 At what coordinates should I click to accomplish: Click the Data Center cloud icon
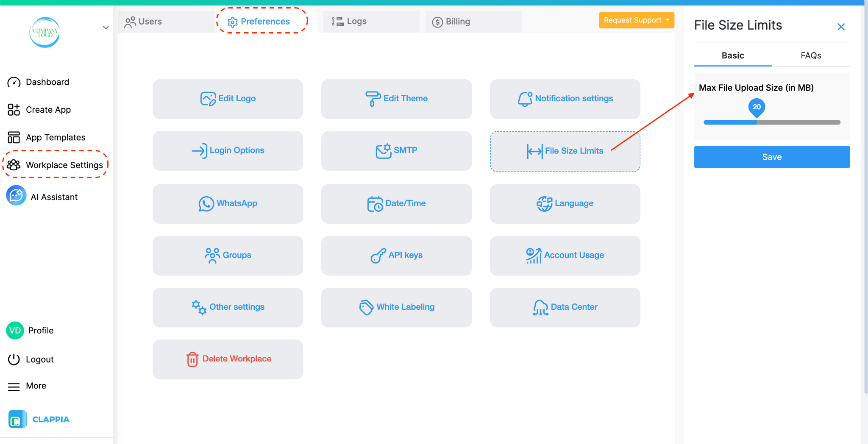coord(540,308)
